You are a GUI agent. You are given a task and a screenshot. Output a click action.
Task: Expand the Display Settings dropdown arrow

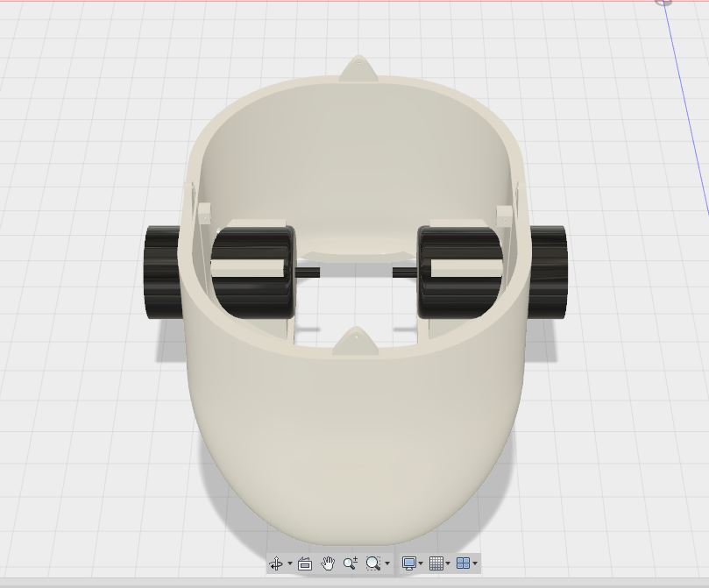[421, 563]
